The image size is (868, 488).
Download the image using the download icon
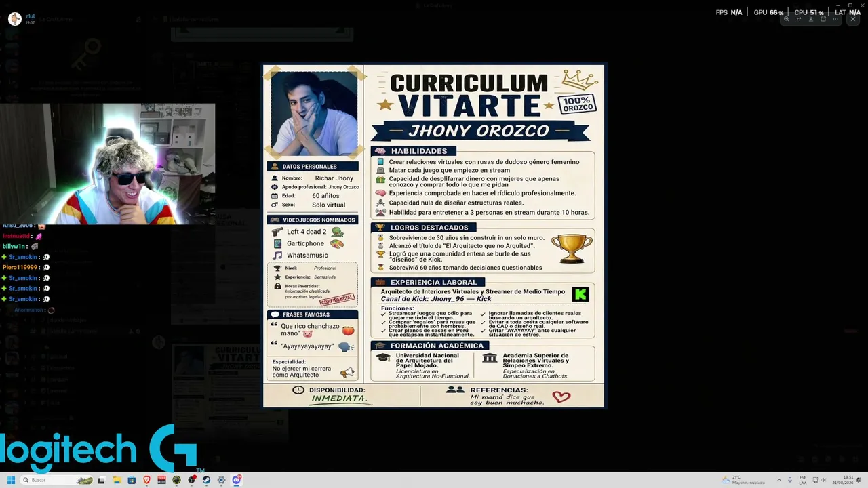810,19
